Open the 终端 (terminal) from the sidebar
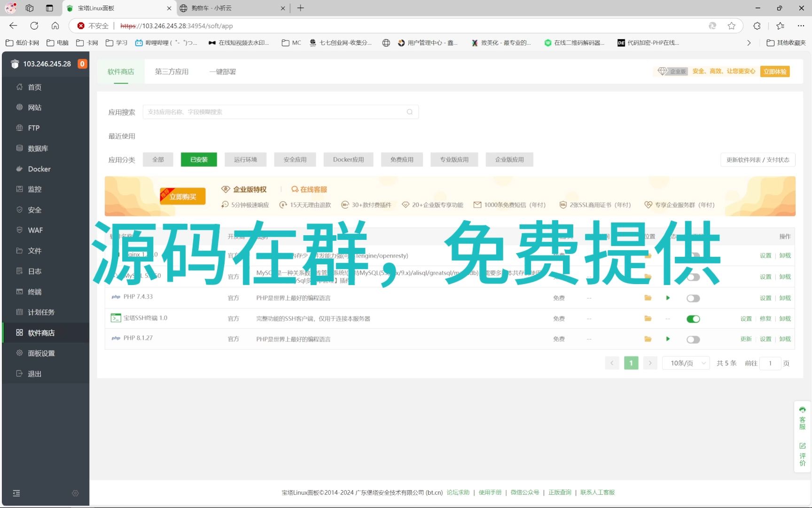The height and width of the screenshot is (508, 812). click(34, 292)
